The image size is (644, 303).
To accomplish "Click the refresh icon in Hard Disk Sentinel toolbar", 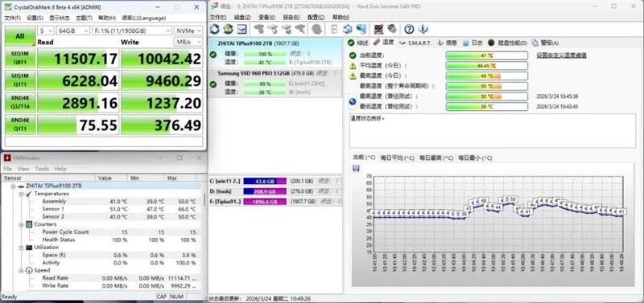I will [x=215, y=29].
